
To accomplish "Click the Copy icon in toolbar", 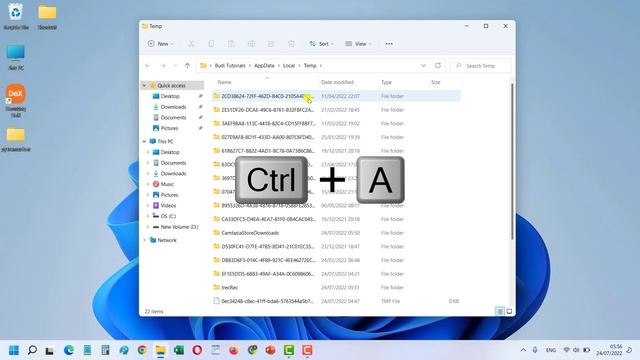I will pyautogui.click(x=211, y=44).
